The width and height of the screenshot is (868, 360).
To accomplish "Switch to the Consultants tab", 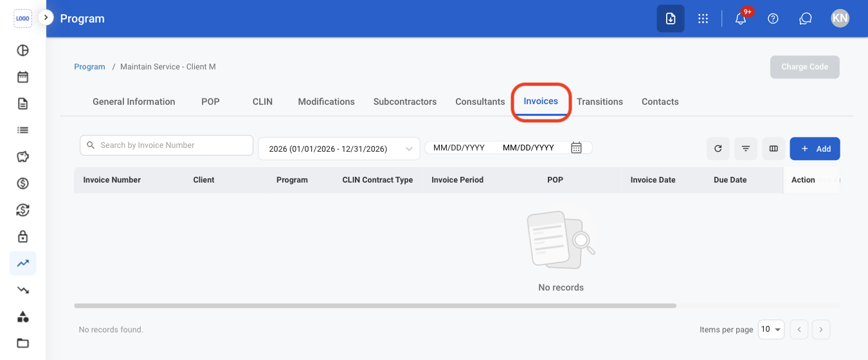I will tap(480, 102).
